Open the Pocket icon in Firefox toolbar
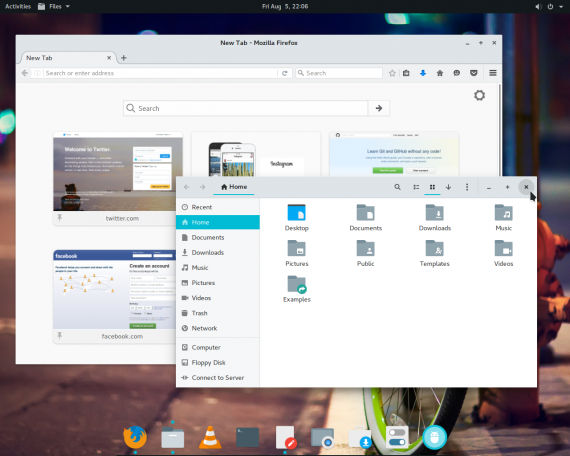570x456 pixels. 473,73
